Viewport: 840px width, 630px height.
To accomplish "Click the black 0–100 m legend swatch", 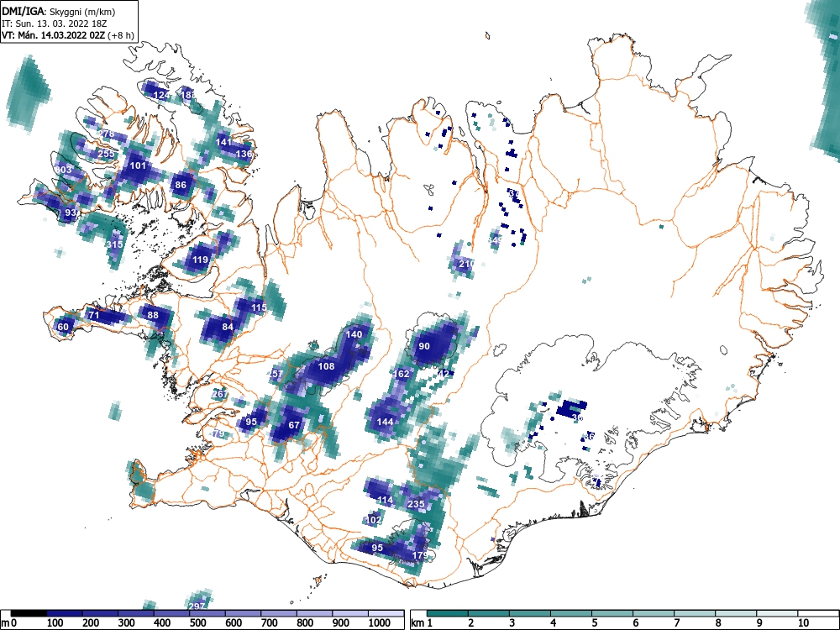I will pyautogui.click(x=29, y=613).
